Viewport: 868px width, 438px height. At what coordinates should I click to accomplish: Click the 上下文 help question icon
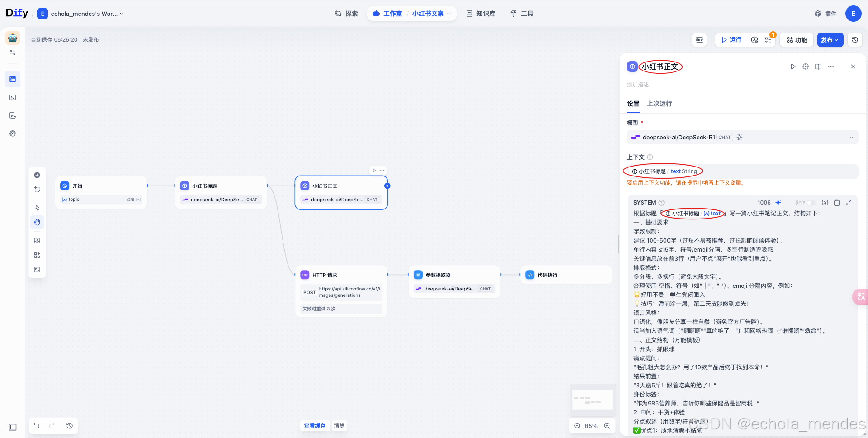(x=650, y=157)
